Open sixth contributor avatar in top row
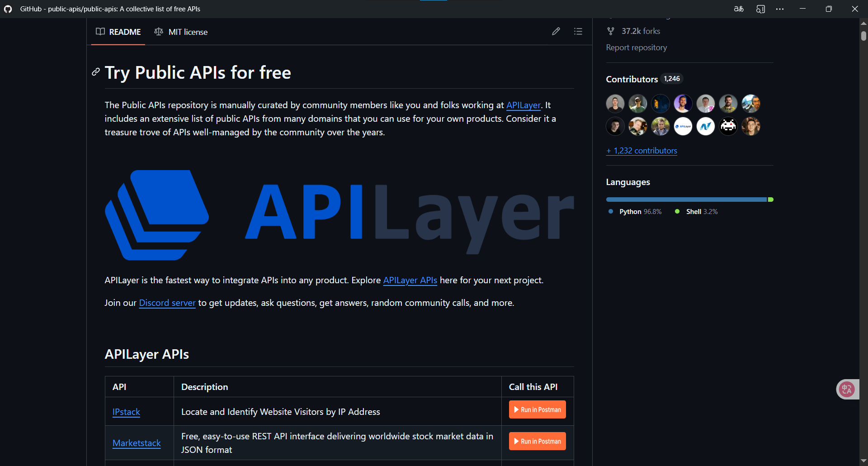868x466 pixels. (x=728, y=104)
